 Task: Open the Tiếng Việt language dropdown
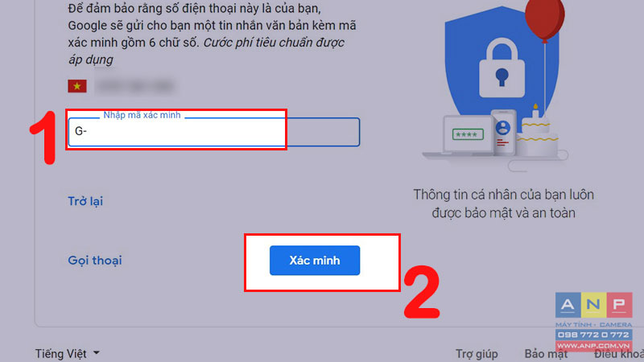(x=67, y=353)
